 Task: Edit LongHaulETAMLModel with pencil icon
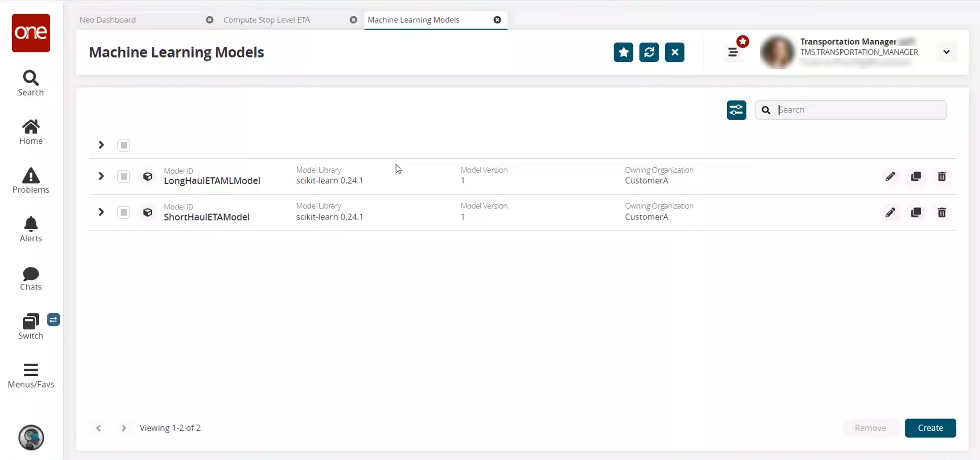[890, 176]
